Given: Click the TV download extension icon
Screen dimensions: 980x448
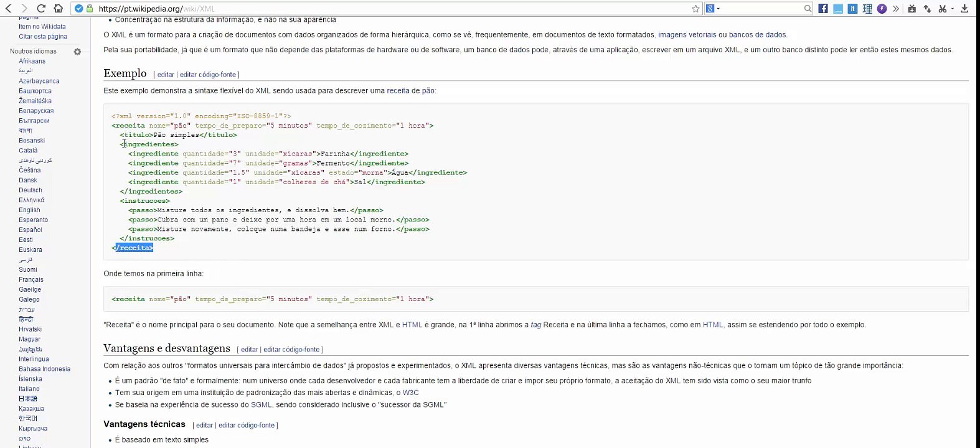Looking at the screenshot, I should pos(912,9).
